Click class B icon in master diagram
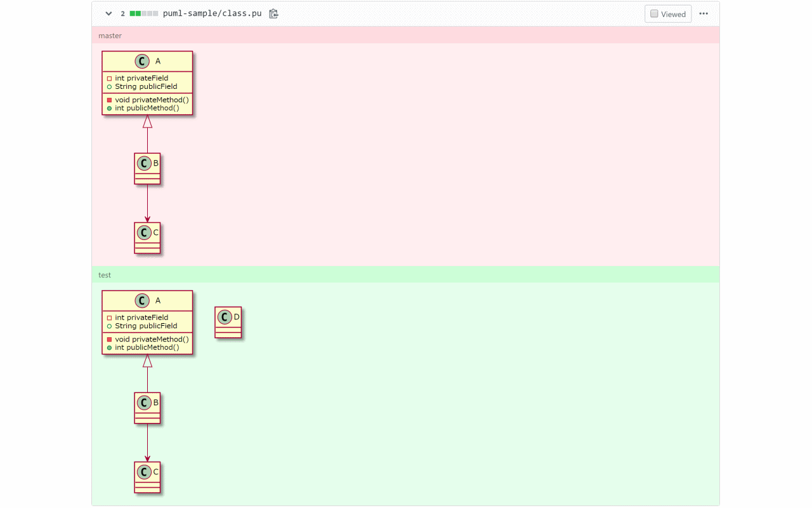 coord(145,164)
